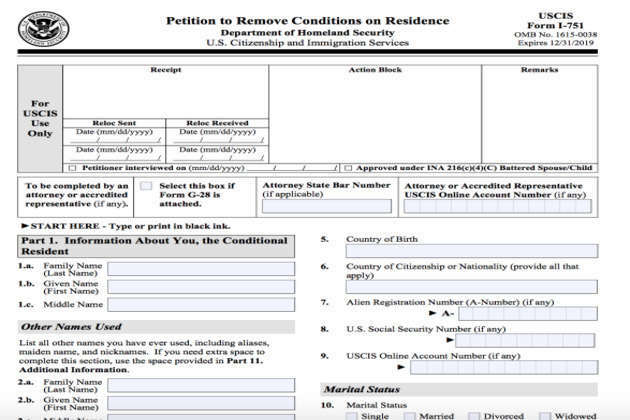Viewport: 630px width, 420px height.
Task: Click the U.S. Social Security Number field
Action: click(525, 340)
